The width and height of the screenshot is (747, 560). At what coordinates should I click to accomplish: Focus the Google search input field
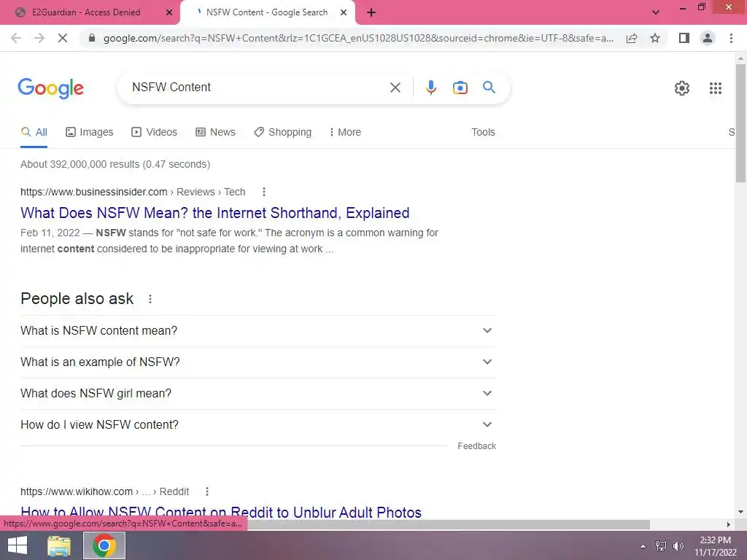258,87
